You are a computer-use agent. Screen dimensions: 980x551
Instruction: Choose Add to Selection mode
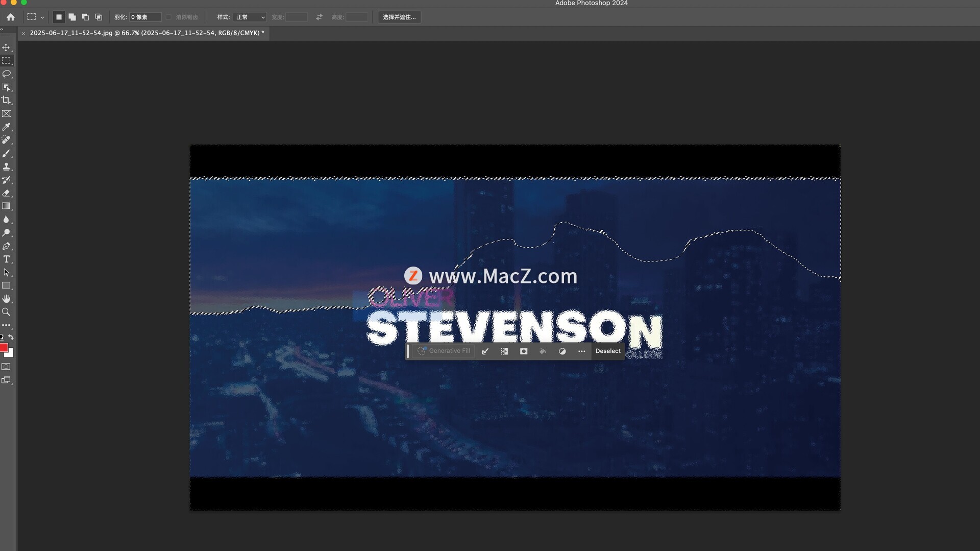click(72, 17)
